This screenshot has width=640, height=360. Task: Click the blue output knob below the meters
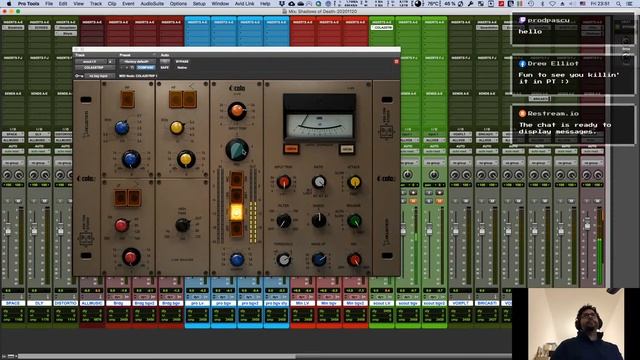click(237, 259)
